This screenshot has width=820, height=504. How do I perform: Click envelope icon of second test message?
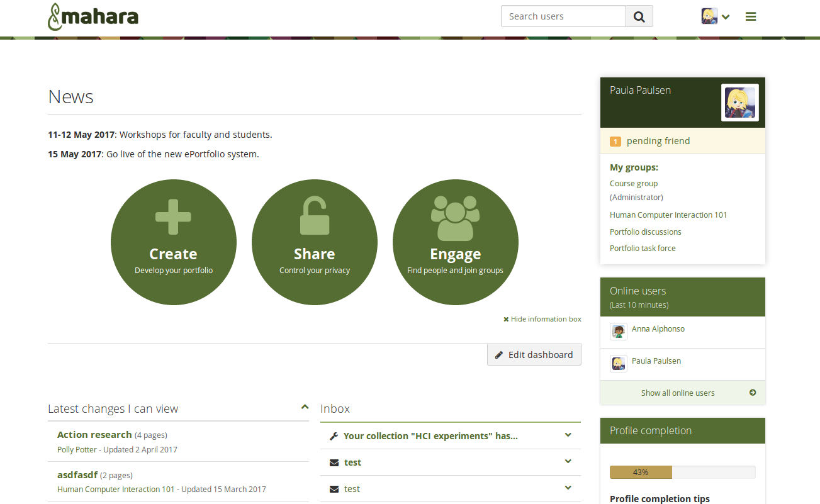tap(334, 489)
